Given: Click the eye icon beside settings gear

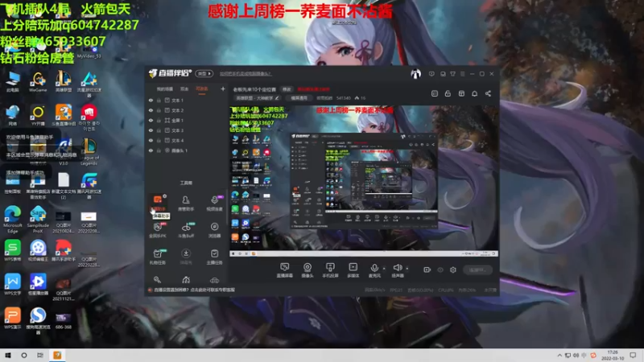Looking at the screenshot, I should [x=440, y=269].
